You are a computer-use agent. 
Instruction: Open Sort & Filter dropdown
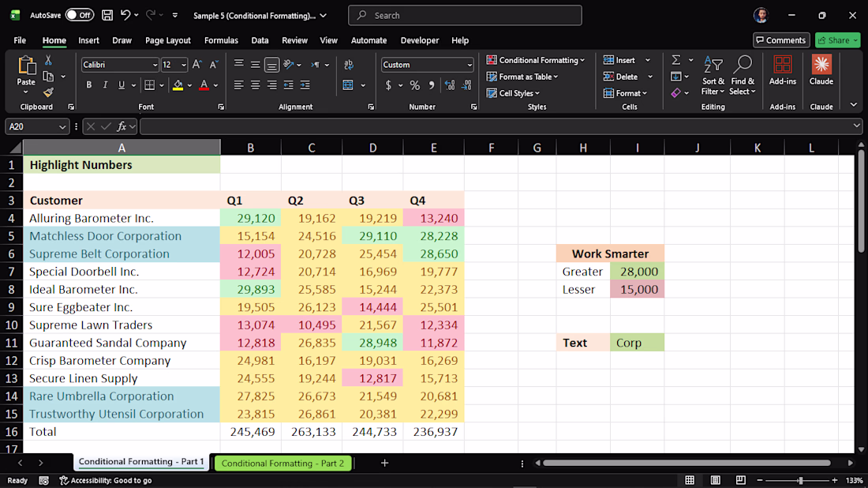(x=713, y=76)
